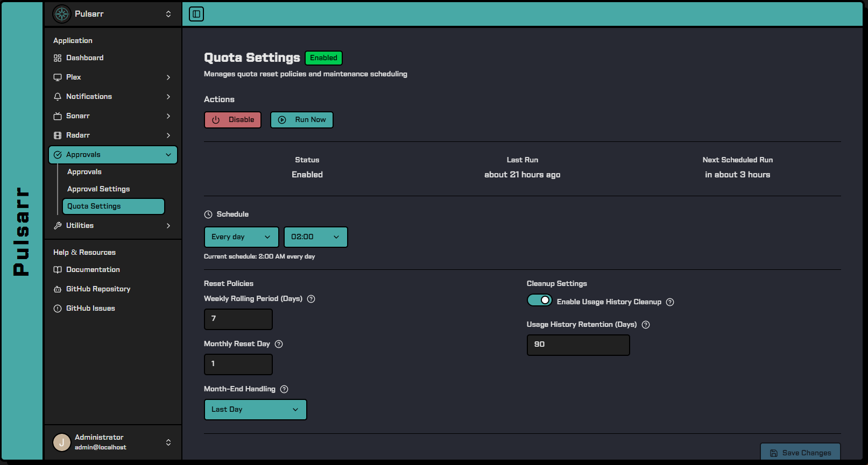
Task: Click the admin@localhost email text
Action: (x=101, y=447)
